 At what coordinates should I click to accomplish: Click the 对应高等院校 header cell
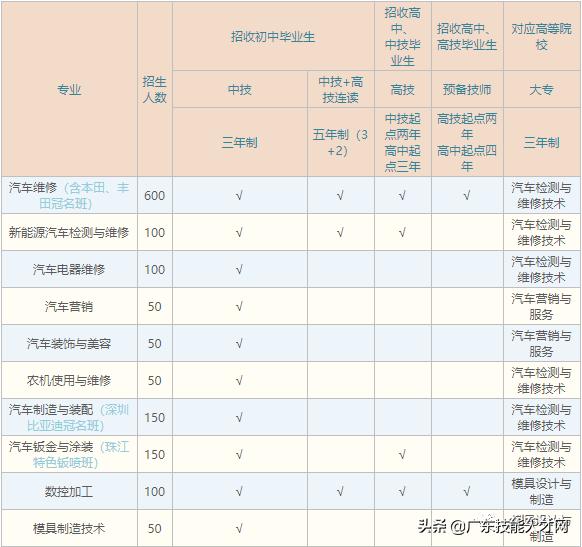542,36
